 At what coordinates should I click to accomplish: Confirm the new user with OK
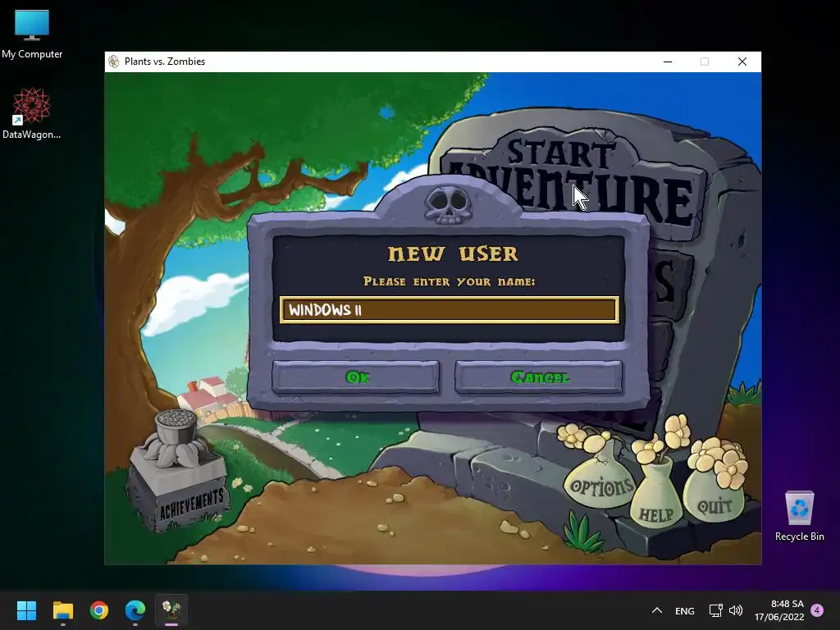(x=356, y=377)
